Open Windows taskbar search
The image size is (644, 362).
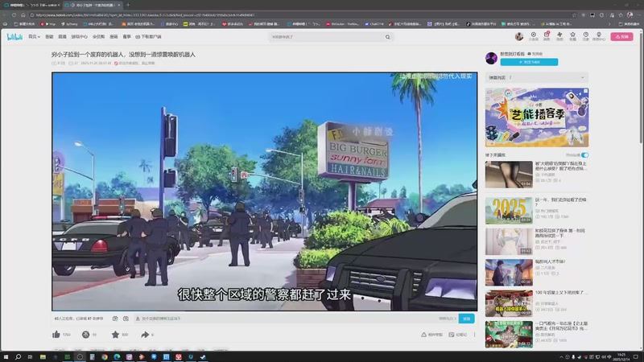[18, 357]
